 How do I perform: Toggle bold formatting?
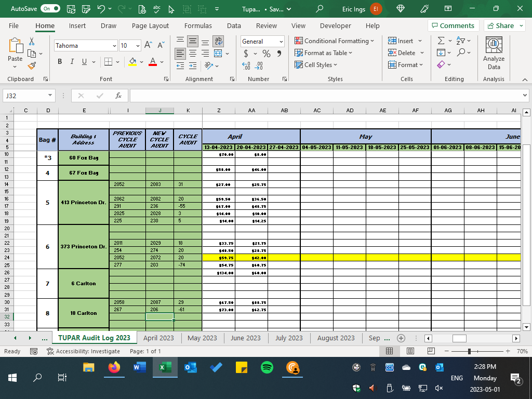tap(60, 61)
